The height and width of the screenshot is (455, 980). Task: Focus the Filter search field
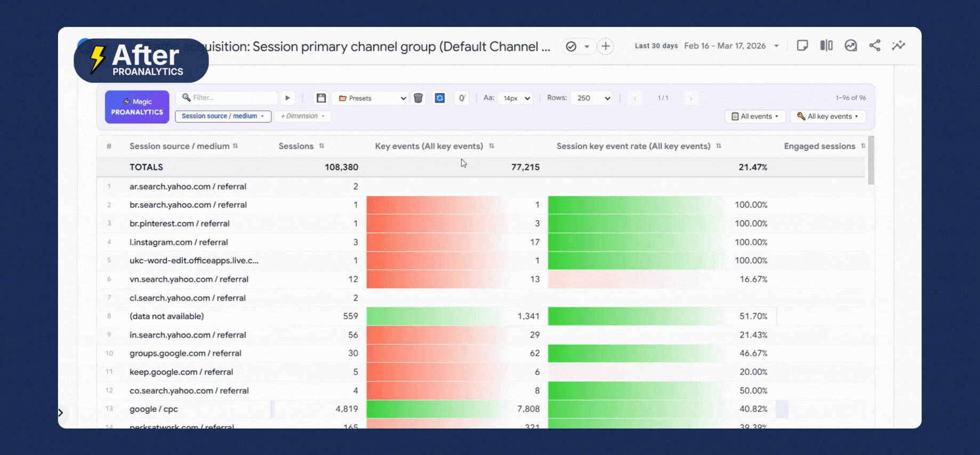(x=227, y=97)
